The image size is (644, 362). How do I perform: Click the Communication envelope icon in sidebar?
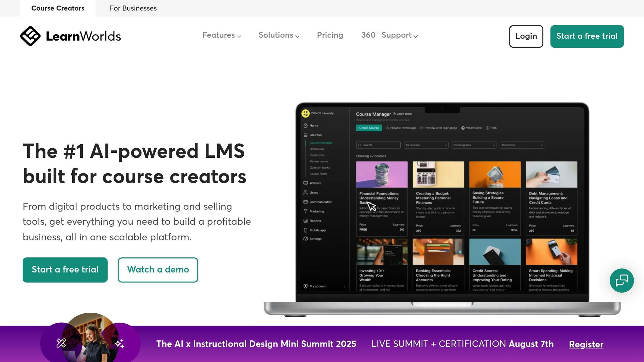coord(305,202)
